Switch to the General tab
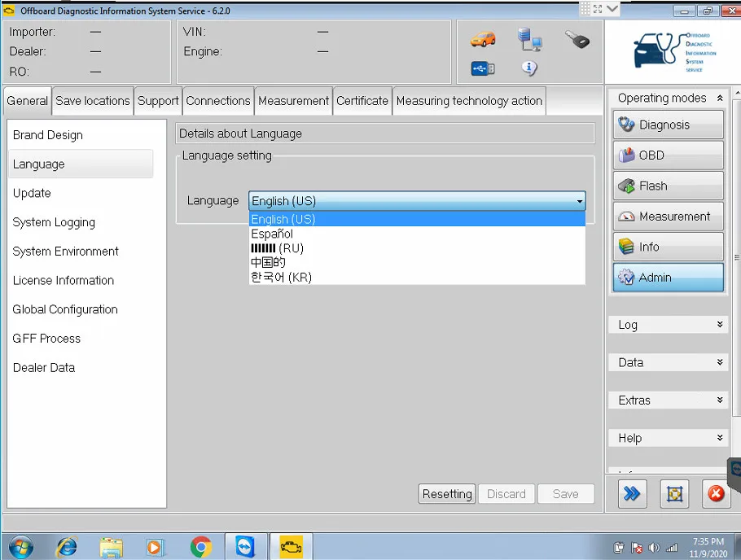The image size is (741, 560). pyautogui.click(x=28, y=101)
